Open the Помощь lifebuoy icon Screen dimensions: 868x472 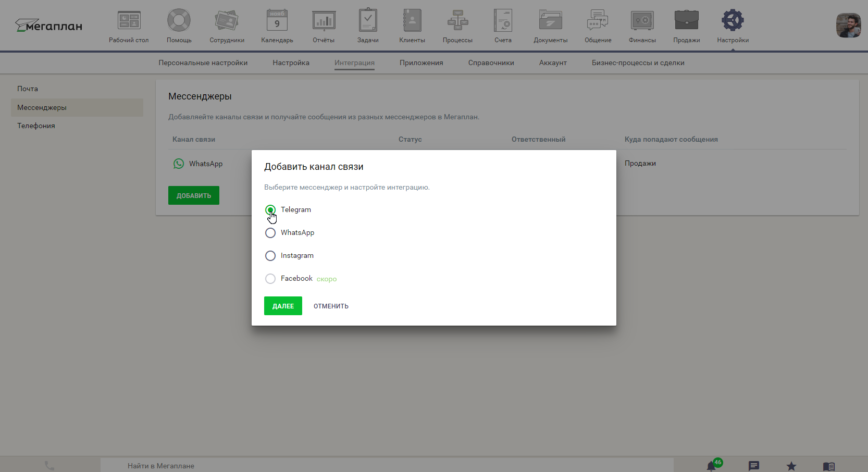coord(179,21)
